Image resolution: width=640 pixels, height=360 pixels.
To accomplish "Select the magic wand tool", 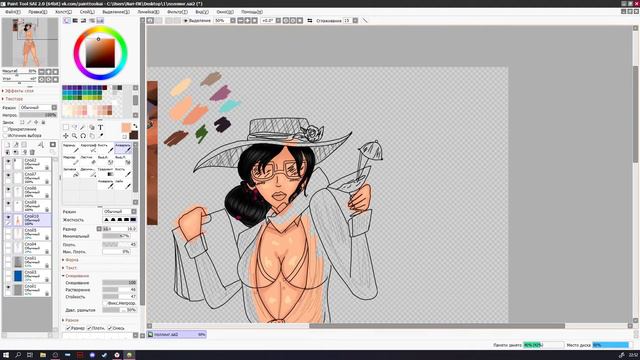I will pos(83,127).
